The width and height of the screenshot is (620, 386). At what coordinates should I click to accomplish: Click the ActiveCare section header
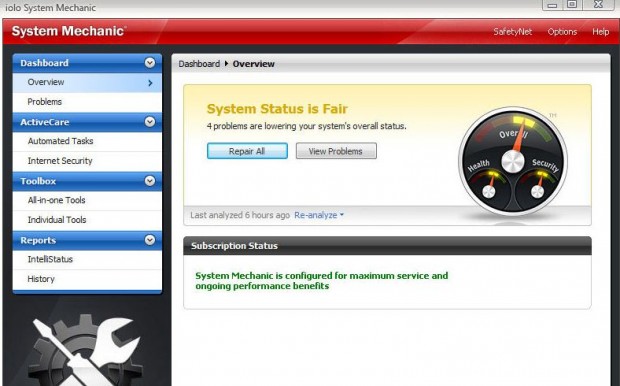click(87, 122)
